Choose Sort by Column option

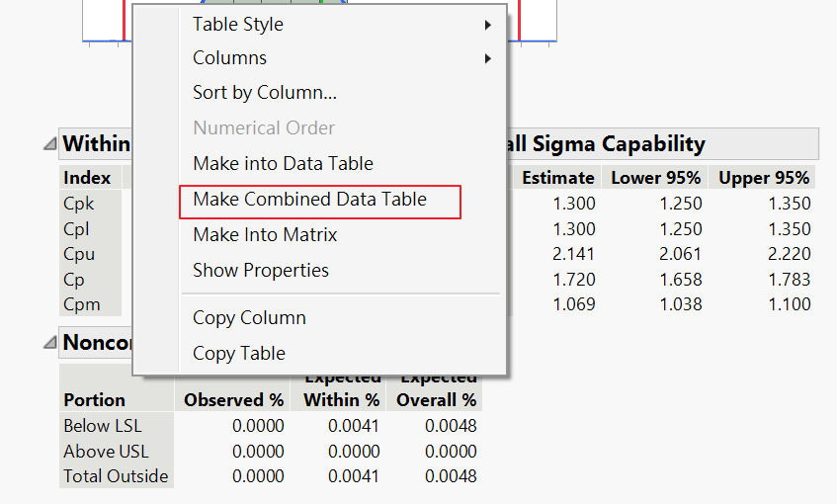pos(265,93)
